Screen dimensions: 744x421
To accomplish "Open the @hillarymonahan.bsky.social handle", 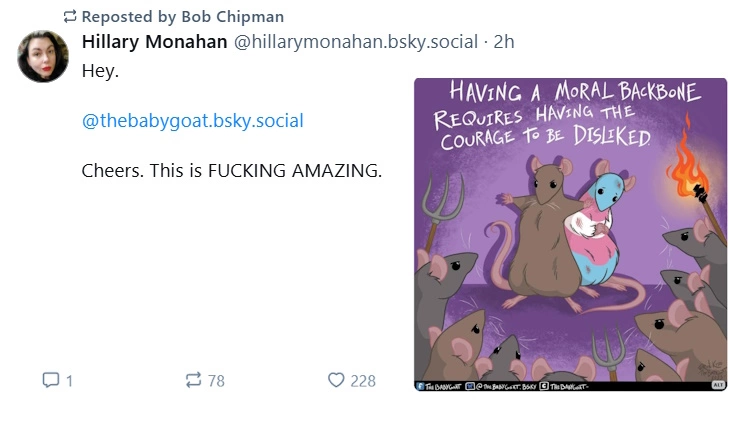I will pyautogui.click(x=355, y=42).
